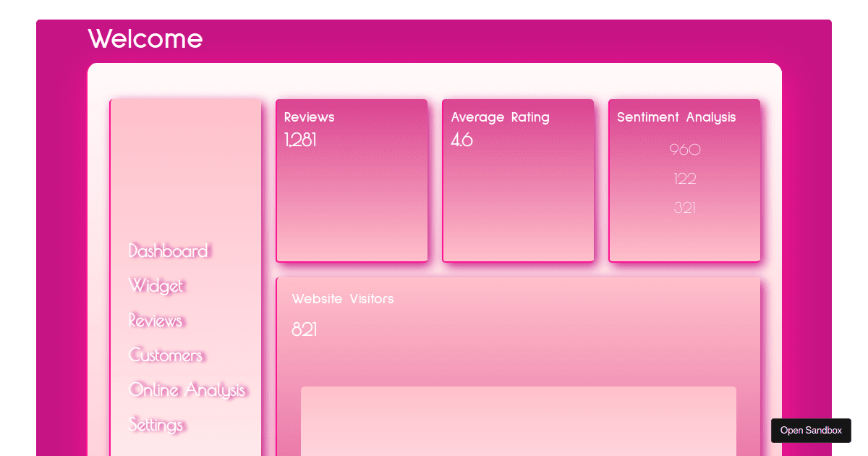Click the chart area under Website Visitors
The image size is (868, 456).
(x=518, y=423)
